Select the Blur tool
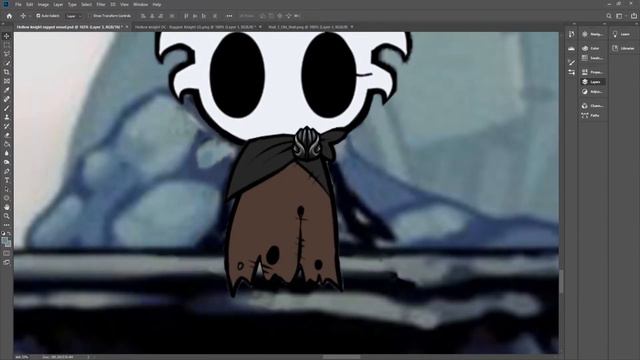The image size is (640, 360). click(7, 153)
